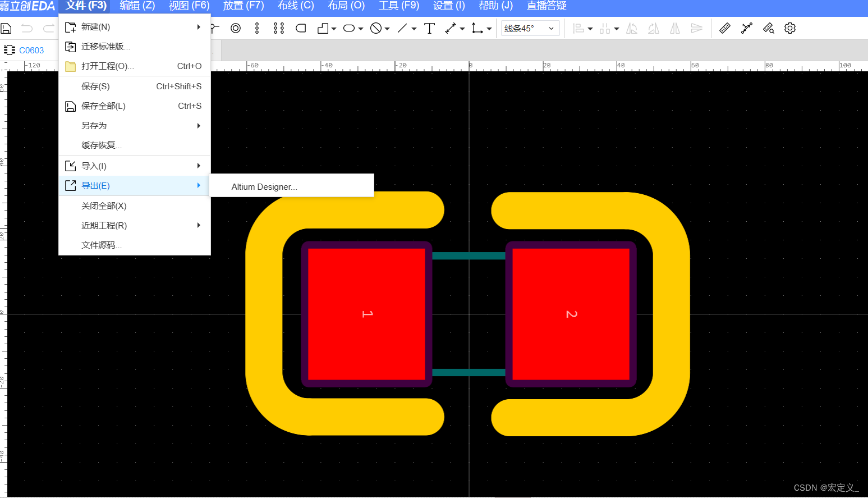868x498 pixels.
Task: Expand the 新建(N) submenu
Action: point(135,27)
